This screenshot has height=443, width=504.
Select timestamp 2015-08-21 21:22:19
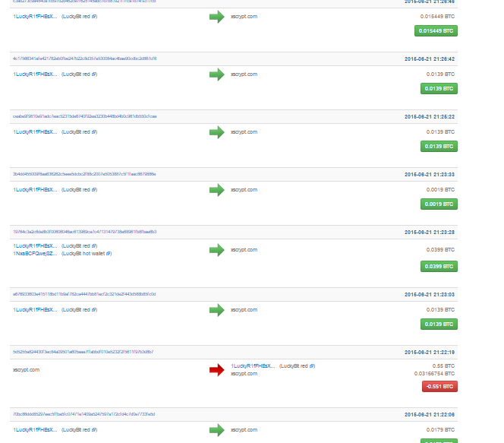coord(430,353)
